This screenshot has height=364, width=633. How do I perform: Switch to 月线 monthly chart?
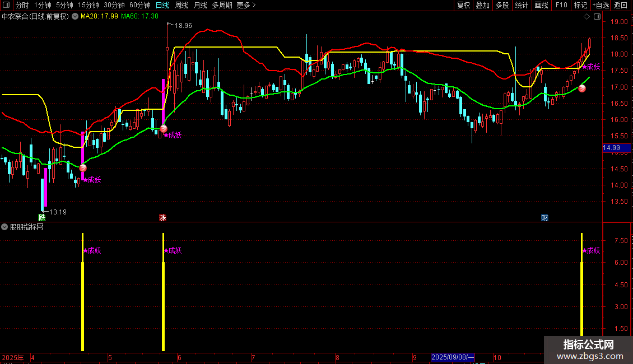200,5
